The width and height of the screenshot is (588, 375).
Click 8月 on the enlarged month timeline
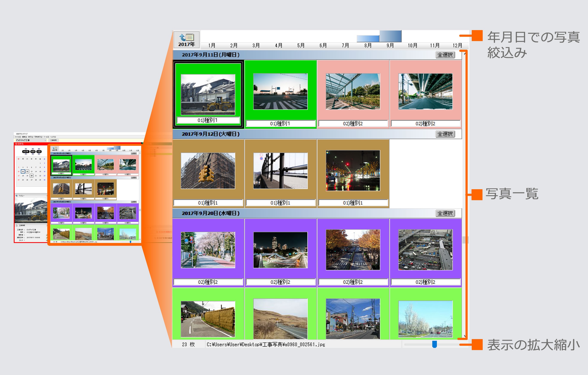[x=368, y=45]
